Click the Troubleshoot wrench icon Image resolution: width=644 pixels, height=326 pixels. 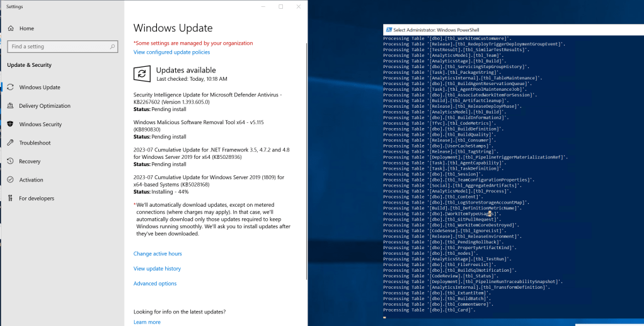(10, 143)
